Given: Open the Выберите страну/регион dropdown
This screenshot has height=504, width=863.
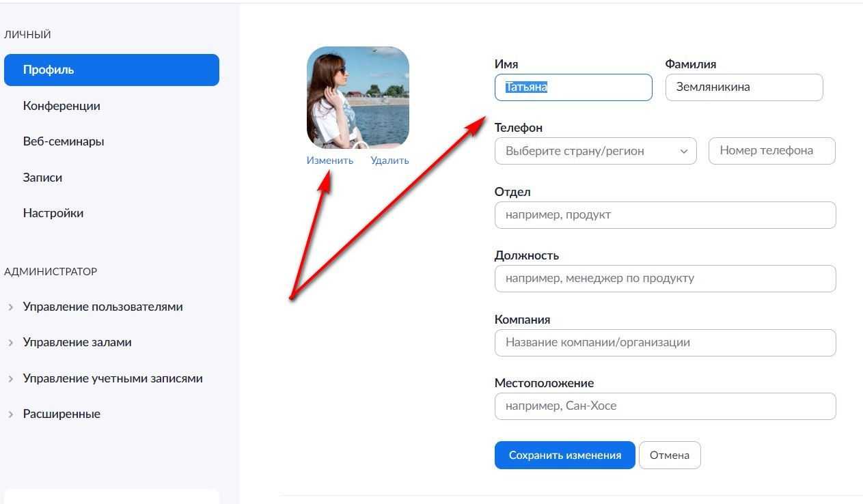Looking at the screenshot, I should 595,151.
